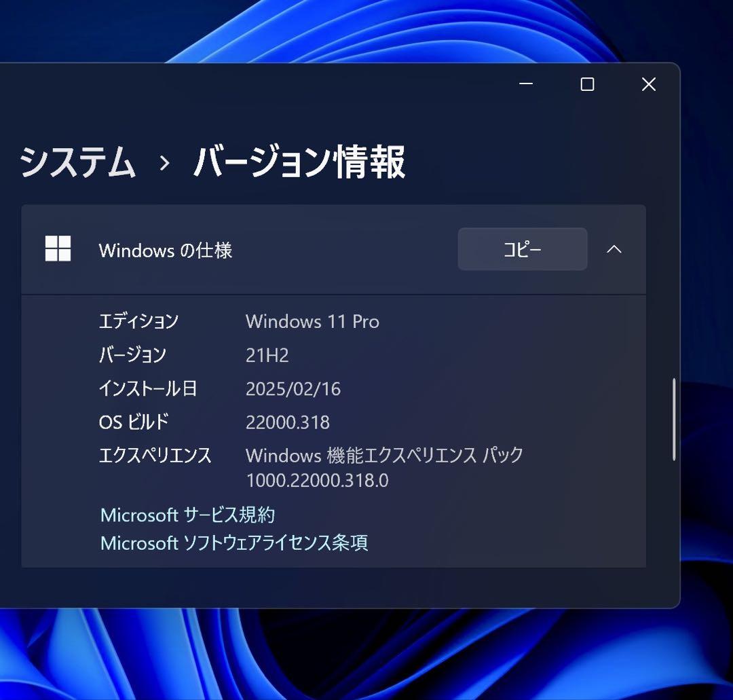733x700 pixels.
Task: Select the text Windows 機能エクスペリエンス パック
Action: pyautogui.click(x=384, y=456)
